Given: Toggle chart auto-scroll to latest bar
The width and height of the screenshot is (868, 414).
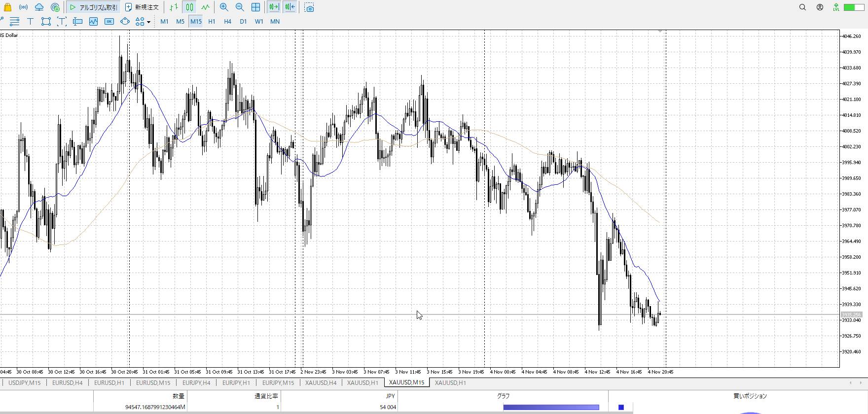Looking at the screenshot, I should tap(274, 7).
